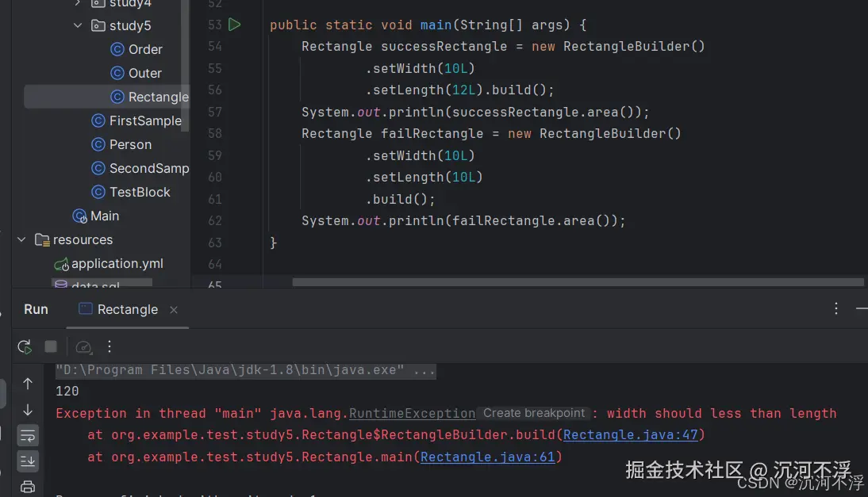Viewport: 868px width, 497px height.
Task: Place cursor on failRectangle declaration line
Action: [492, 134]
